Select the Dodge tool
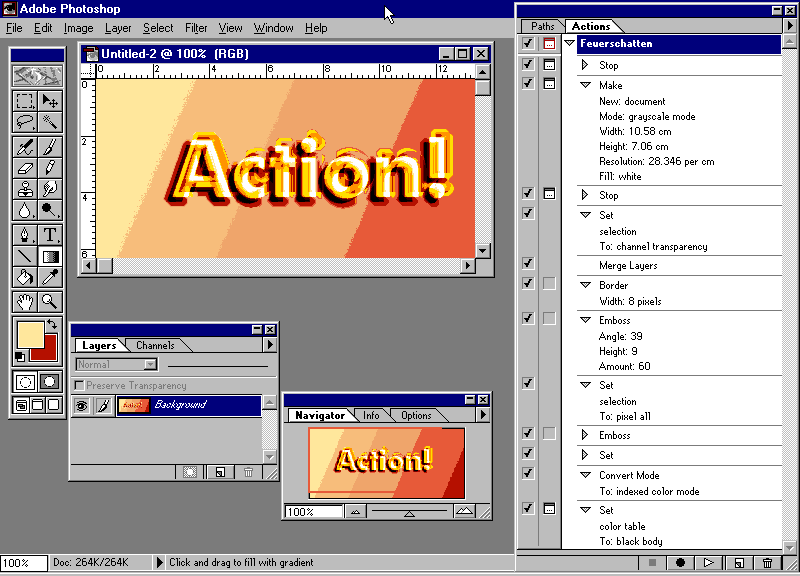Image resolution: width=800 pixels, height=576 pixels. pyautogui.click(x=50, y=210)
